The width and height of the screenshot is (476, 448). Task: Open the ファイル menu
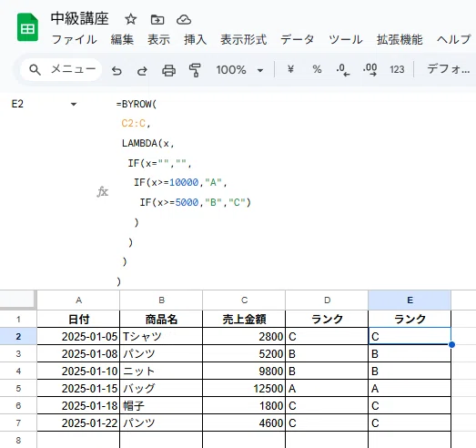point(75,40)
